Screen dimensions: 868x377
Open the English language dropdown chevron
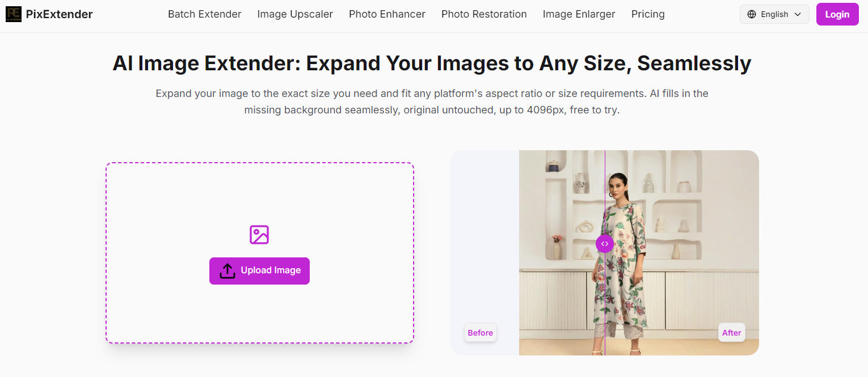tap(798, 14)
